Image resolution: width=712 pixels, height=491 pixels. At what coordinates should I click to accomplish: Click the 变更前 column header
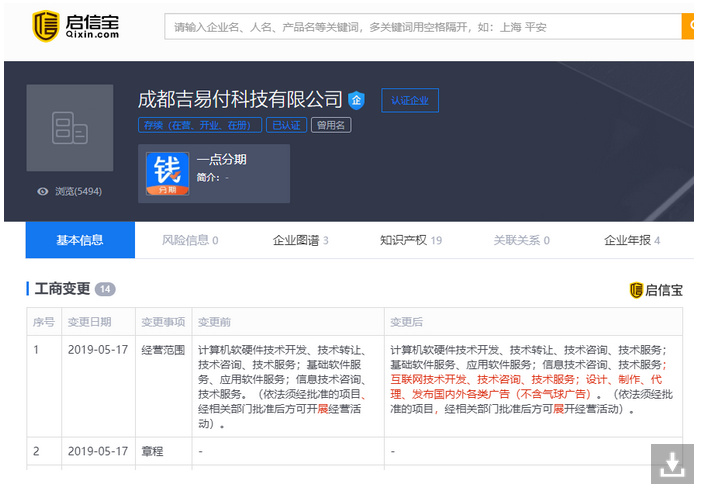[214, 322]
